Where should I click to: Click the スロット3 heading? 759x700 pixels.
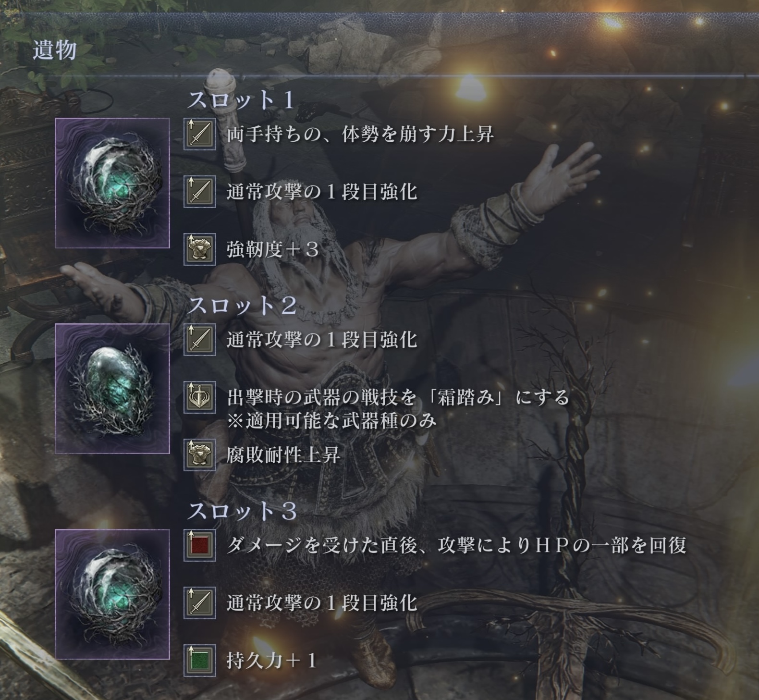click(242, 511)
